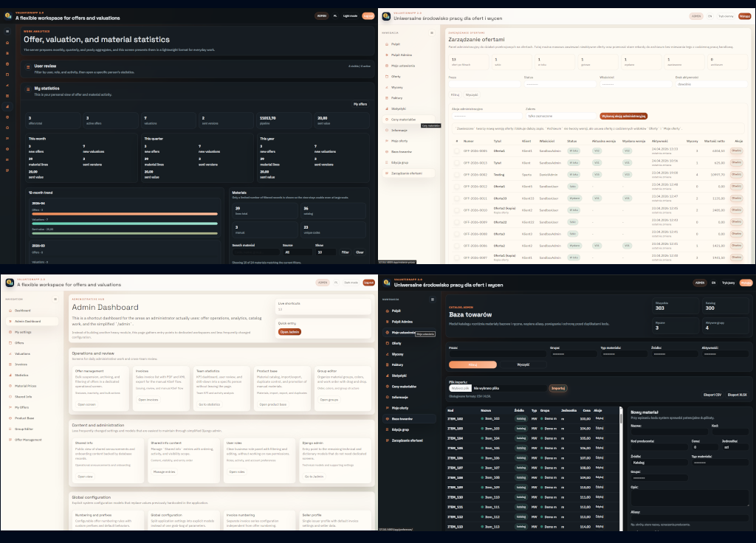This screenshot has height=543, width=756.
Task: Switch to Light mode on the statistics page
Action: click(350, 16)
